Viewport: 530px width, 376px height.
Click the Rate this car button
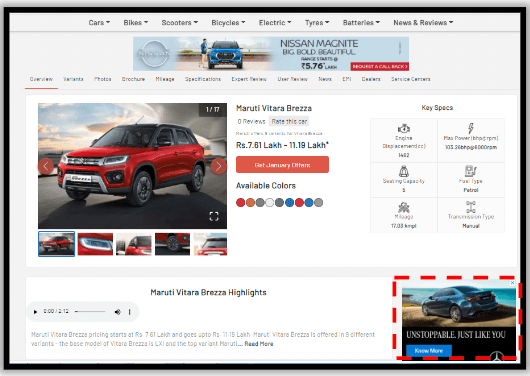pyautogui.click(x=289, y=121)
